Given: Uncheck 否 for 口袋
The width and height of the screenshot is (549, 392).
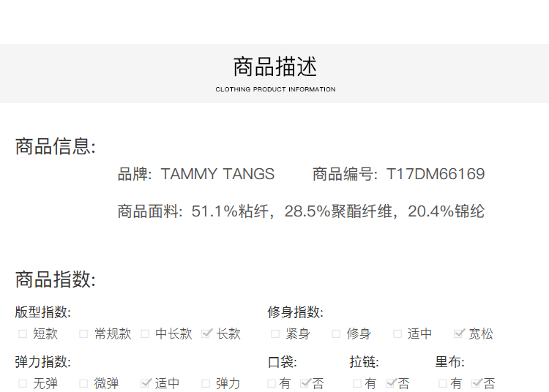Looking at the screenshot, I should 305,382.
